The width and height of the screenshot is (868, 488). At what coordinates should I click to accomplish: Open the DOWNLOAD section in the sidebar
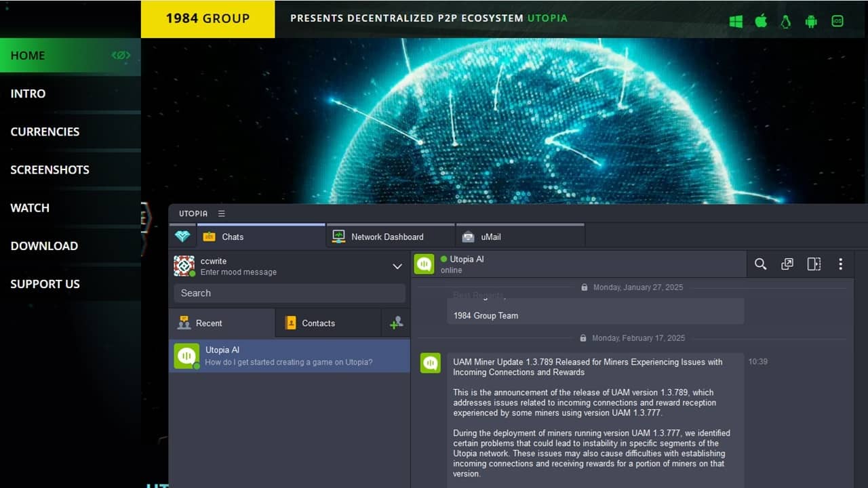point(43,246)
